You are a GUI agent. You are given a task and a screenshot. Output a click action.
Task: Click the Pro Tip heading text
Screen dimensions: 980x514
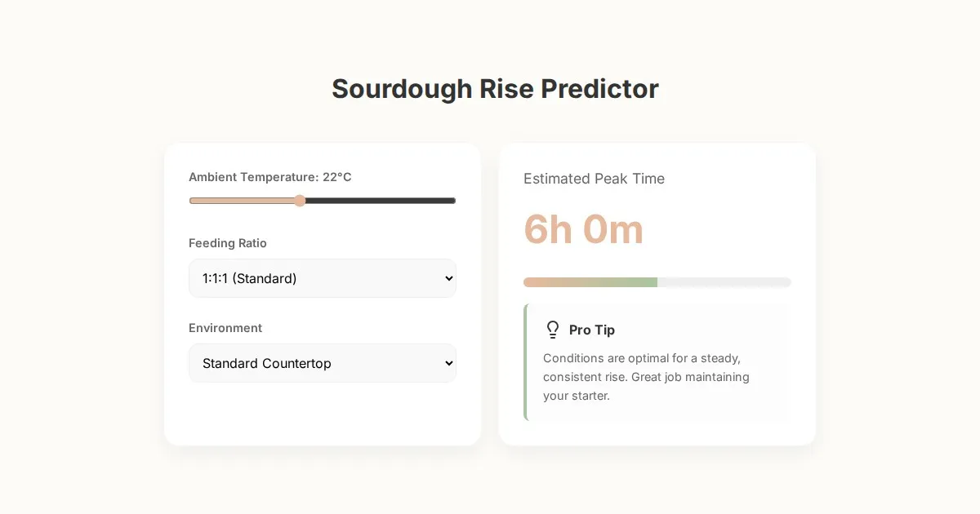592,330
